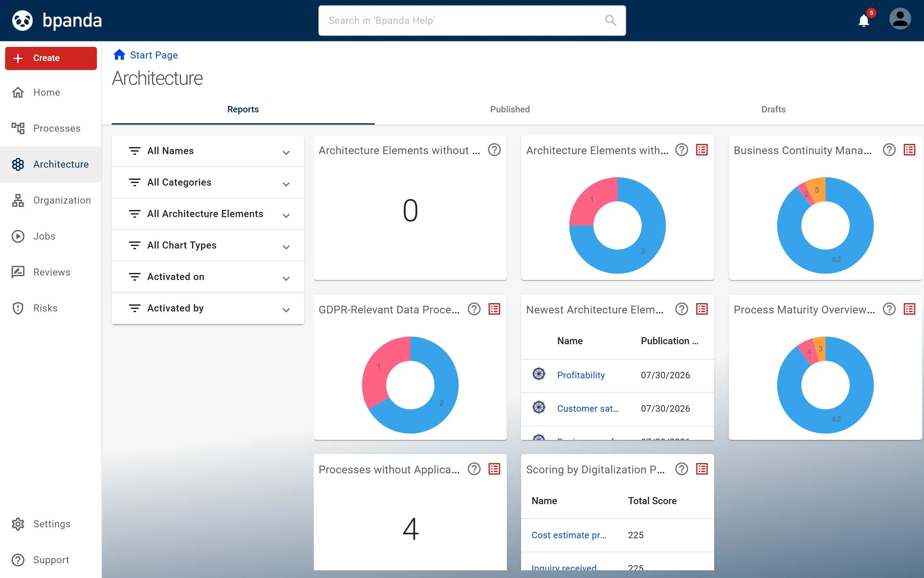
Task: Click the search magnifier icon
Action: (x=611, y=20)
